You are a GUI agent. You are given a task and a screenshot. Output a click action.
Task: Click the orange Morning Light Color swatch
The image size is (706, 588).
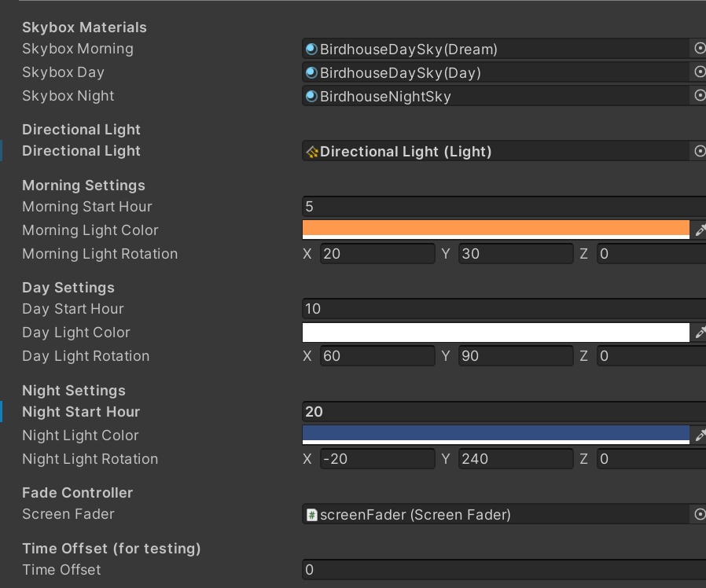(495, 230)
